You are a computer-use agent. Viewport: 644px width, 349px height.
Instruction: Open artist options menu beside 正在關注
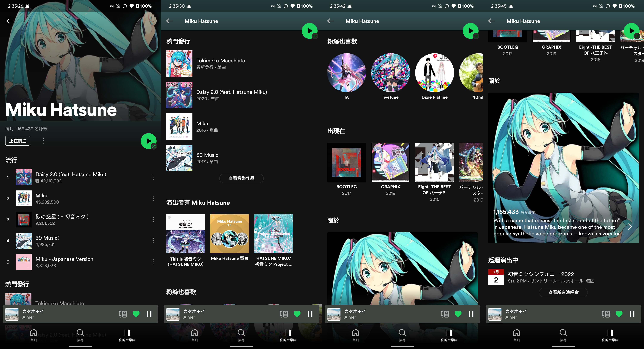(43, 141)
